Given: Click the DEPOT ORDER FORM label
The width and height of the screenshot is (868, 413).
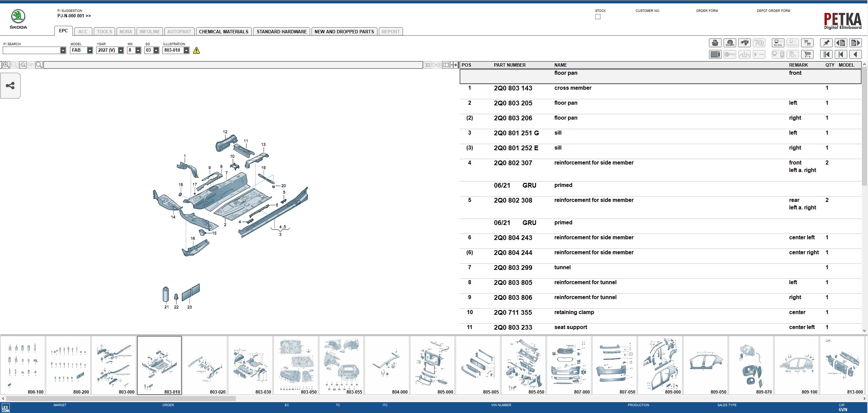Looking at the screenshot, I should (x=774, y=11).
